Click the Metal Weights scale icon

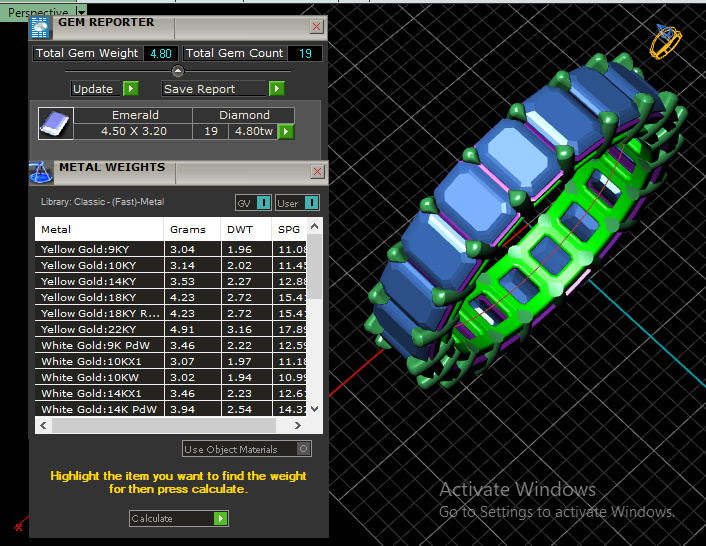point(40,171)
